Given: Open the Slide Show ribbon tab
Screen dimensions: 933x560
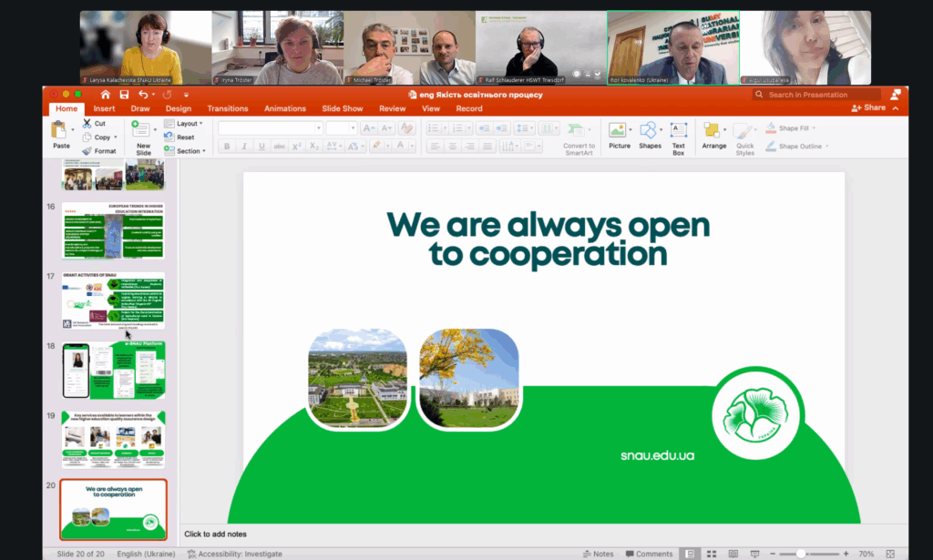Looking at the screenshot, I should 343,108.
